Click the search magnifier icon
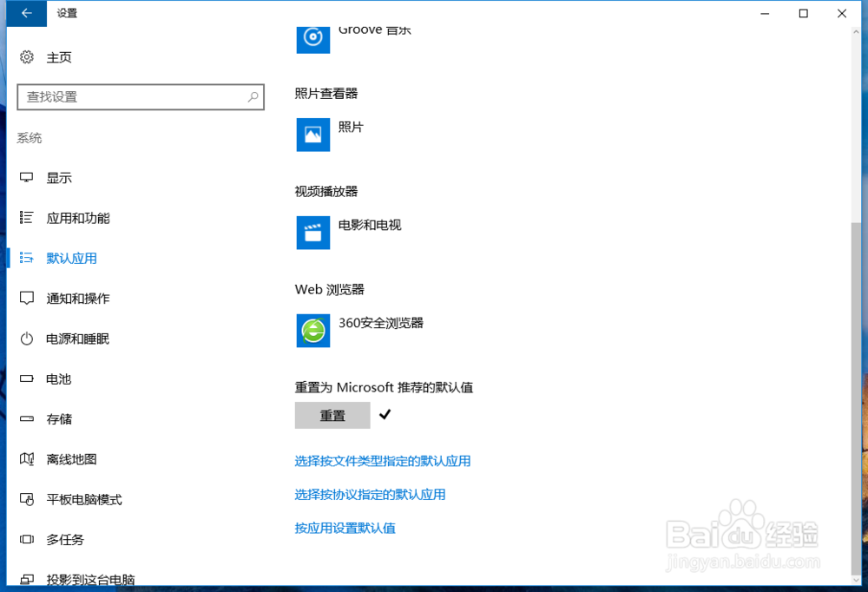The image size is (868, 592). coord(253,97)
